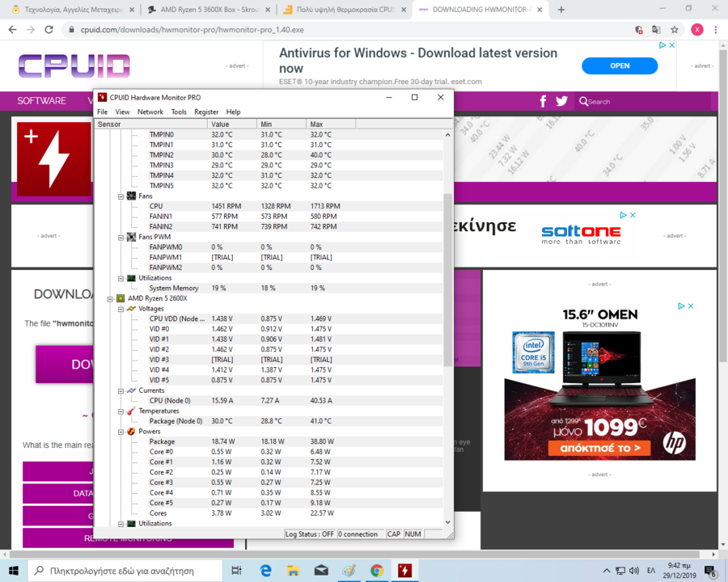Collapse the Powers tree node
Image resolution: width=728 pixels, height=582 pixels.
pos(121,432)
